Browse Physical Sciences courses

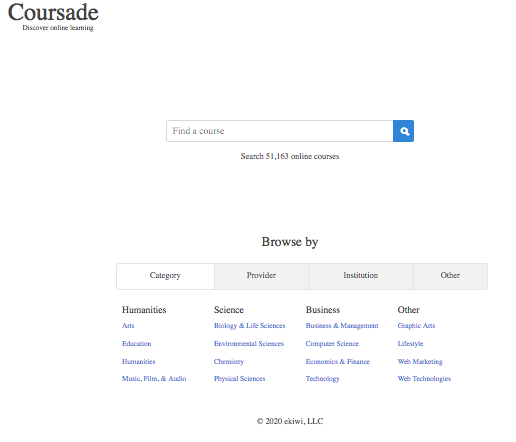240,379
